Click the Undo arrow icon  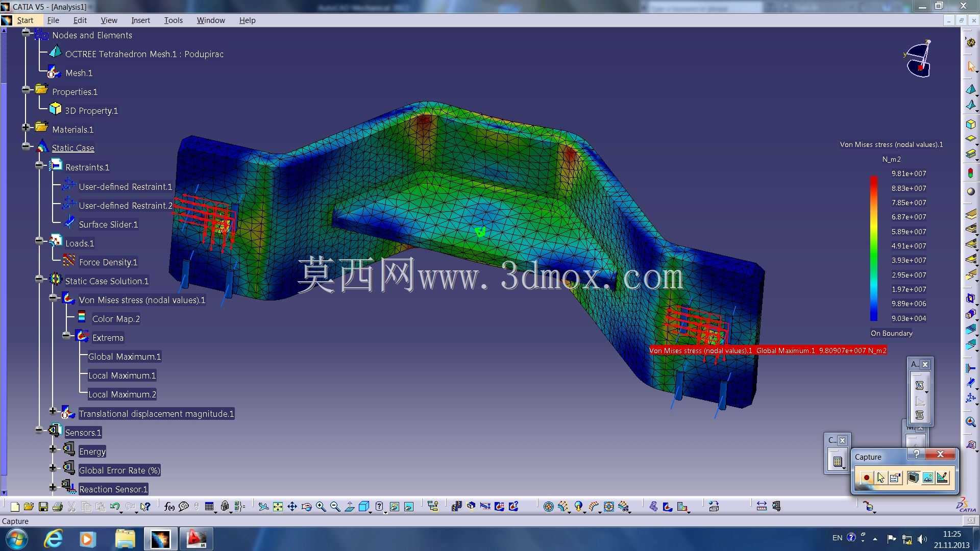(115, 507)
